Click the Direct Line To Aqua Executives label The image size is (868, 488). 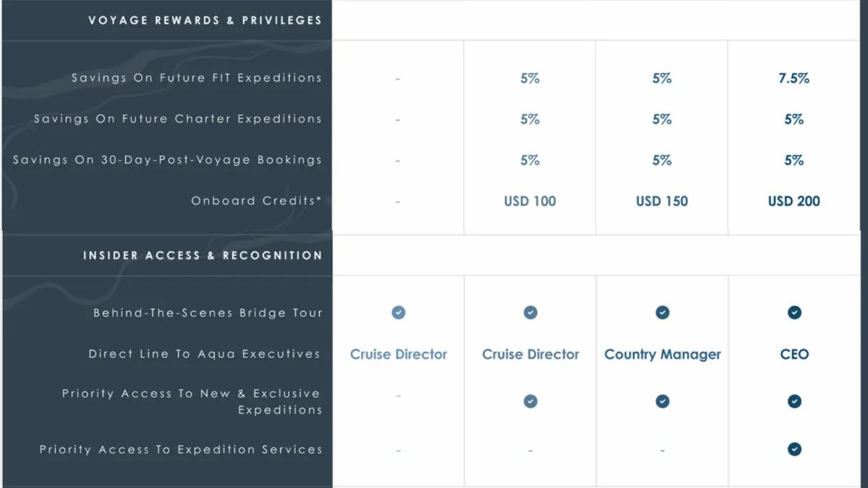[204, 354]
